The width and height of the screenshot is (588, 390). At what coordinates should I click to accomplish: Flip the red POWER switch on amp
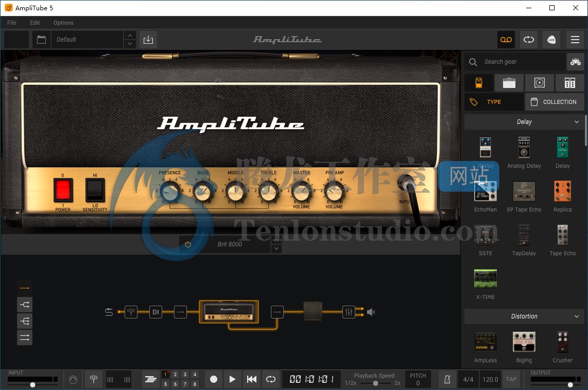(63, 190)
